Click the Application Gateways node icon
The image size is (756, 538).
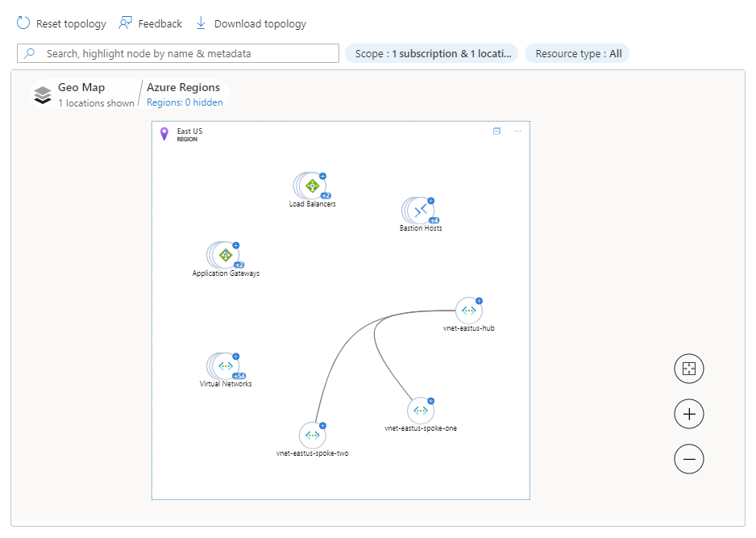tap(225, 255)
